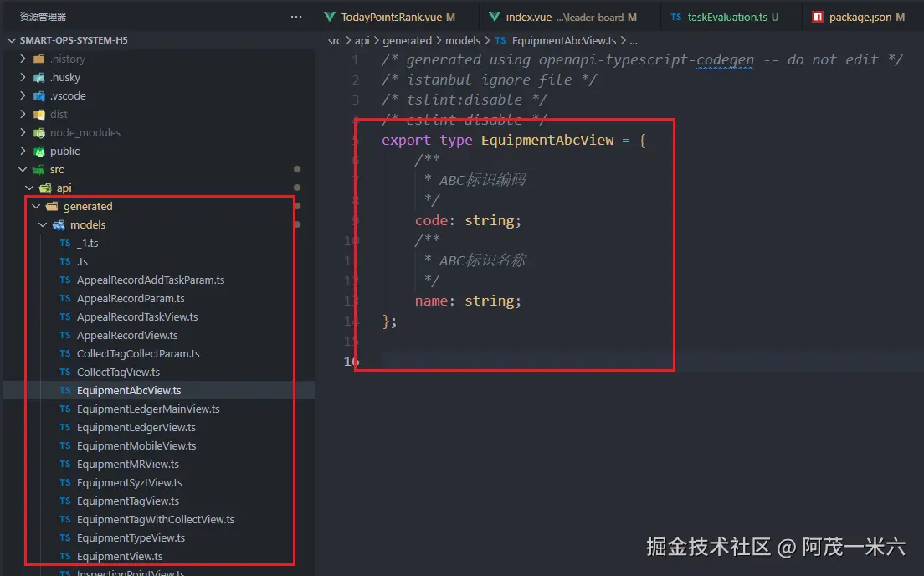Open EquipmentLedgerMainView.ts file
This screenshot has width=924, height=576.
pos(148,409)
